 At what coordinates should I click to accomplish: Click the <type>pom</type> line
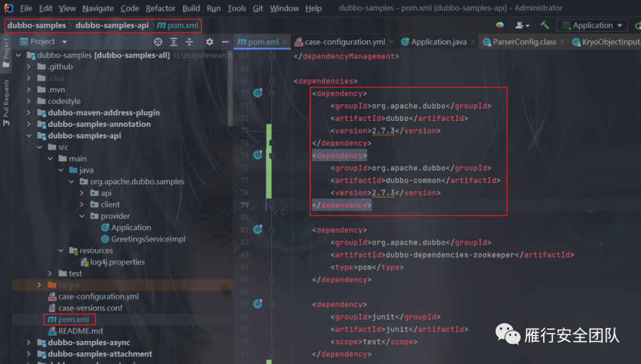367,267
